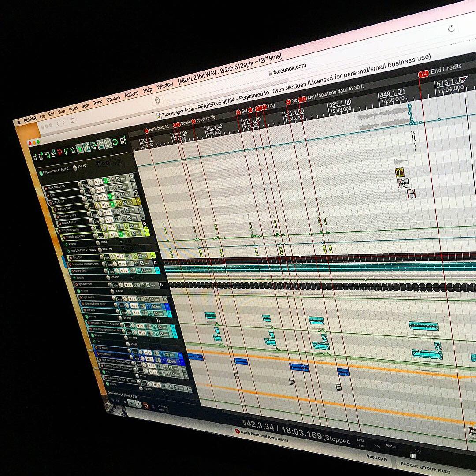The image size is (476, 476).
Task: Open the Insert menu
Action: click(x=73, y=109)
